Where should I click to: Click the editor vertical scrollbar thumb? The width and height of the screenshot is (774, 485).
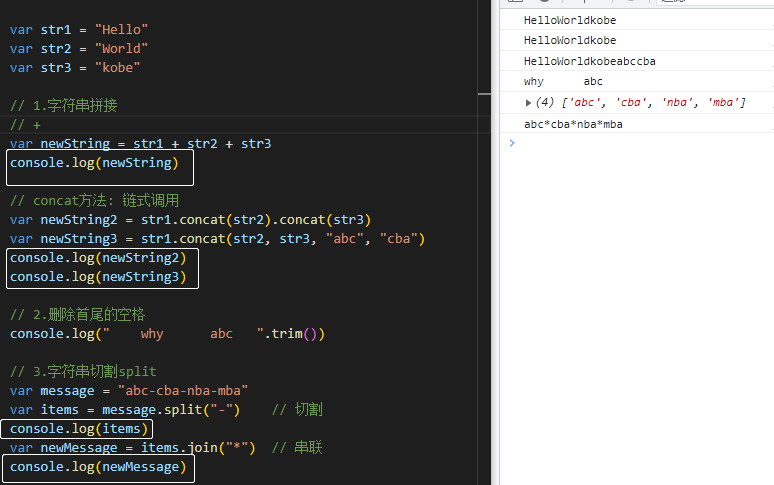484,94
